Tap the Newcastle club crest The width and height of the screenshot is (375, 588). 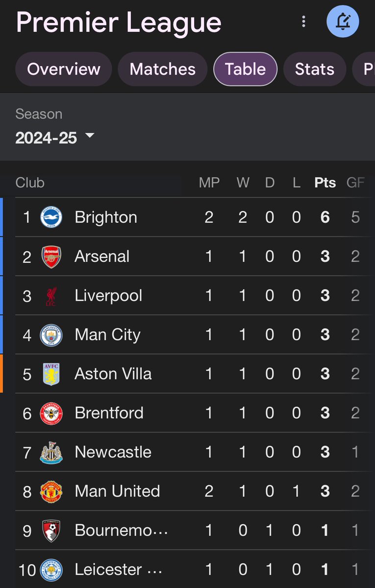(x=51, y=452)
